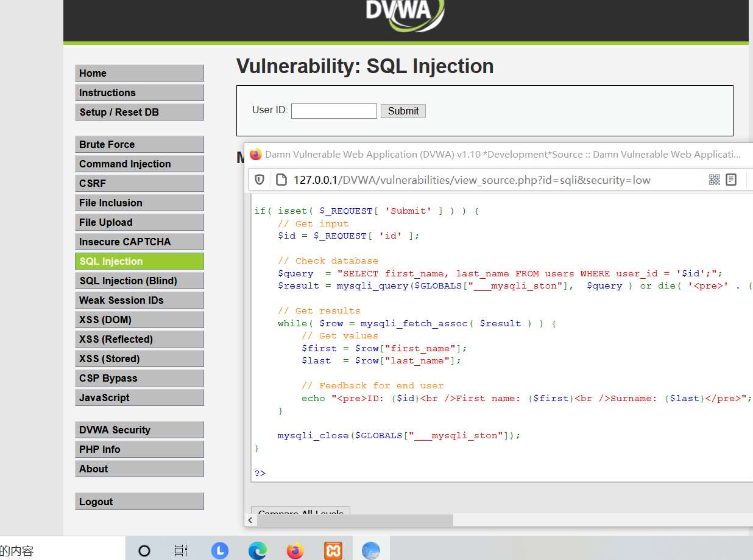Open Microsoft Edge from the taskbar
The height and width of the screenshot is (560, 753).
[x=257, y=550]
